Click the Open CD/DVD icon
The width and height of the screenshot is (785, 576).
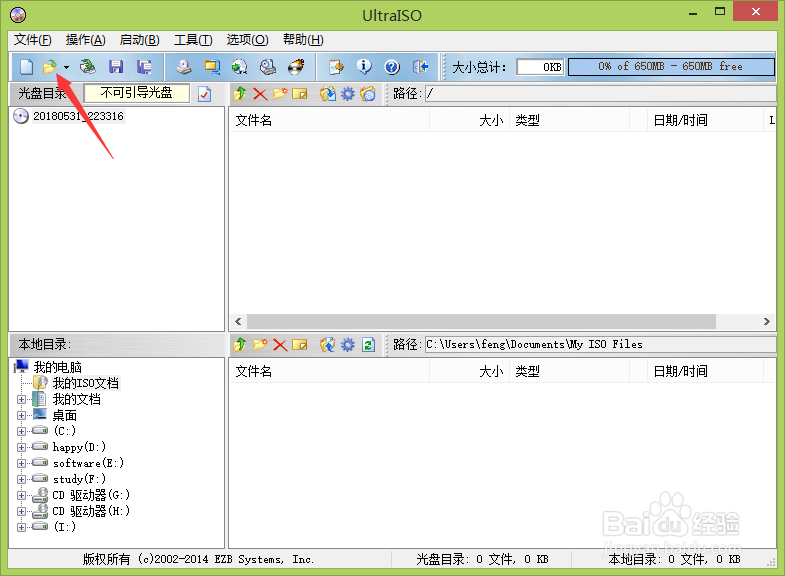[x=88, y=67]
